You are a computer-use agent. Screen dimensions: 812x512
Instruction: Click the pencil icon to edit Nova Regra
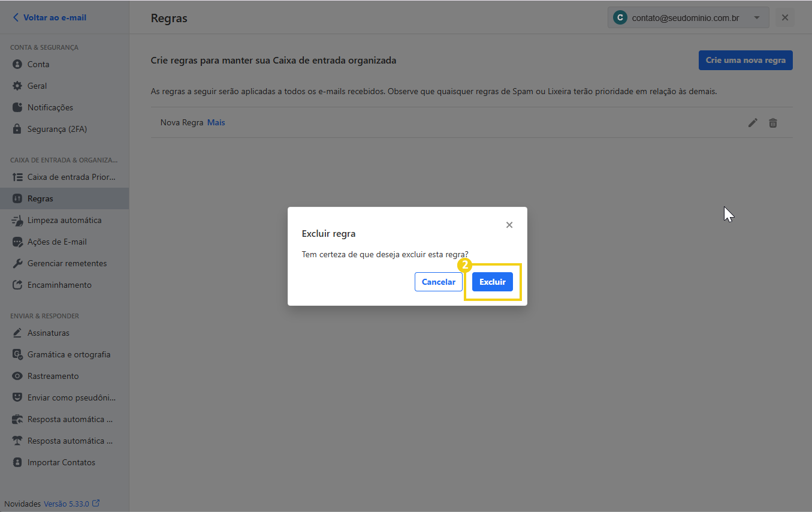tap(753, 122)
